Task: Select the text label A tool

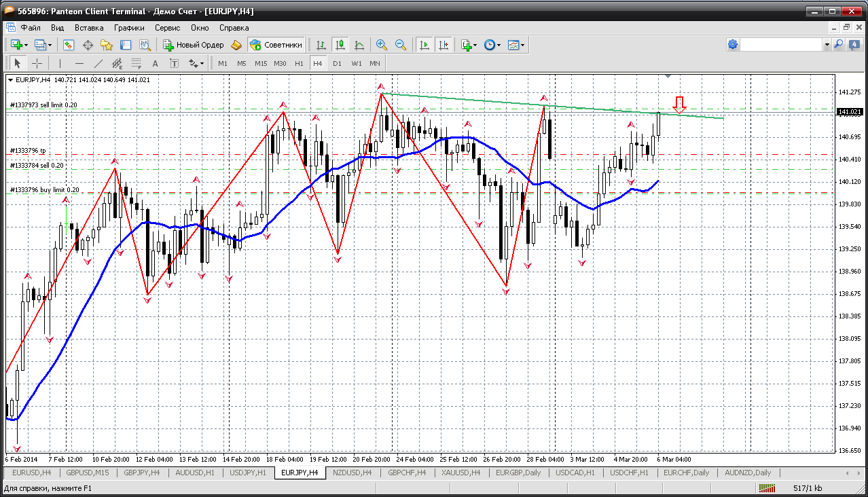Action: (155, 63)
